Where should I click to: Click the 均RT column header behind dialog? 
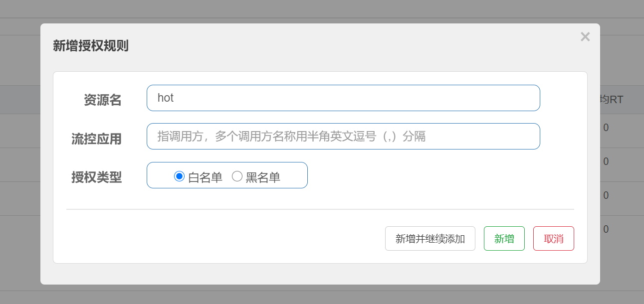pos(612,100)
